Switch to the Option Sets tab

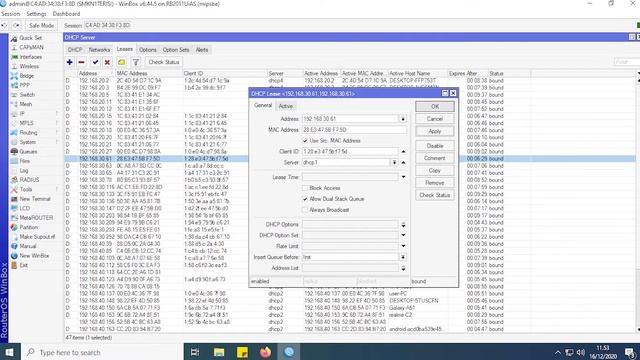(x=176, y=49)
